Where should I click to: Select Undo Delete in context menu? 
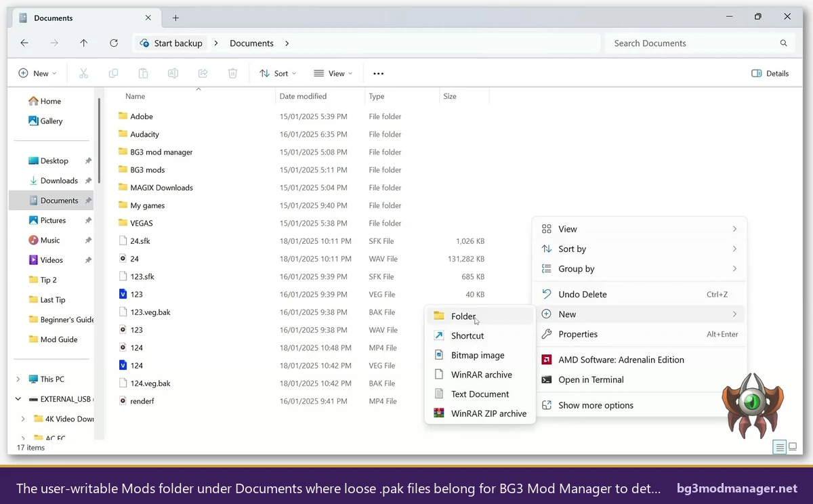(x=640, y=295)
